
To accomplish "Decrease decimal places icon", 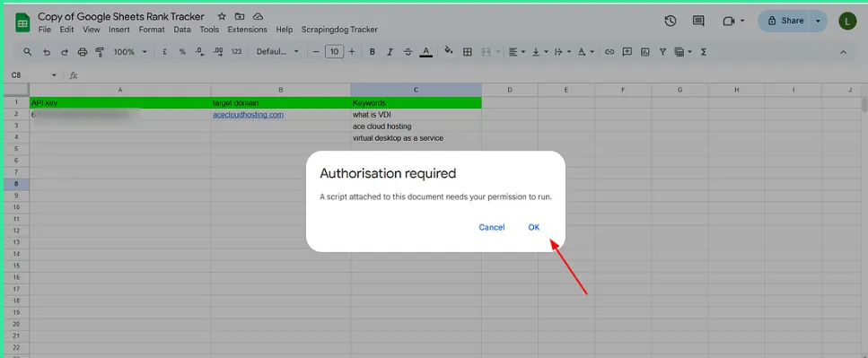I will tap(199, 52).
